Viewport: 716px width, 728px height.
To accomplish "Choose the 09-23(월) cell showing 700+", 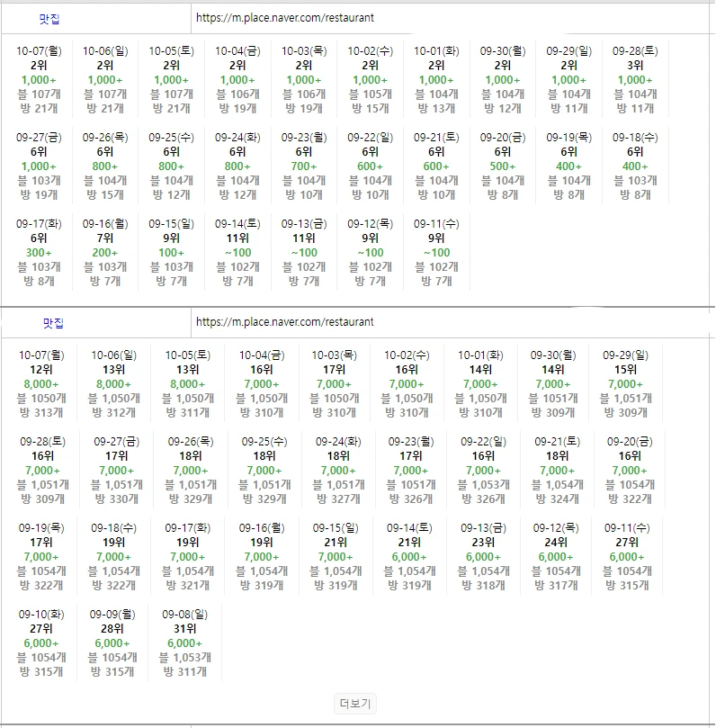I will 304,166.
